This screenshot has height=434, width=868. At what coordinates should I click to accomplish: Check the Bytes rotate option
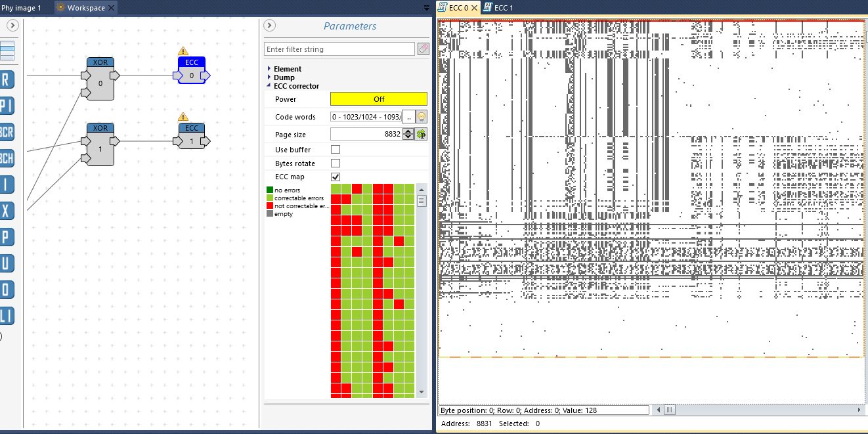(x=336, y=163)
